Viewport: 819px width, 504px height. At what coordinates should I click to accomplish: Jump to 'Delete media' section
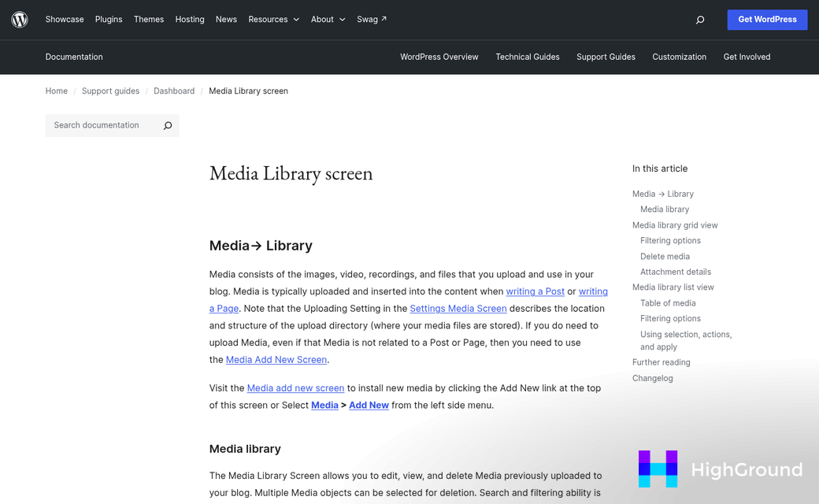[665, 257]
